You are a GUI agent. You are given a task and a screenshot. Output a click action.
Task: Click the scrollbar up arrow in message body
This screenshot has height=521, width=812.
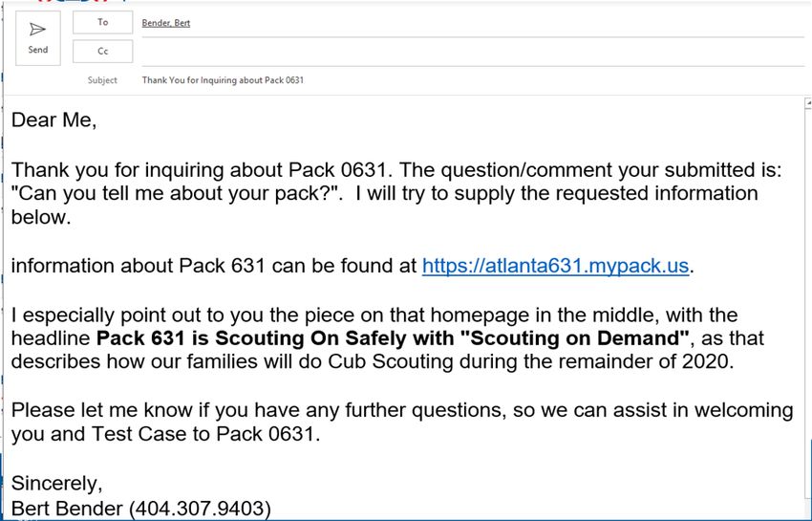[x=808, y=102]
